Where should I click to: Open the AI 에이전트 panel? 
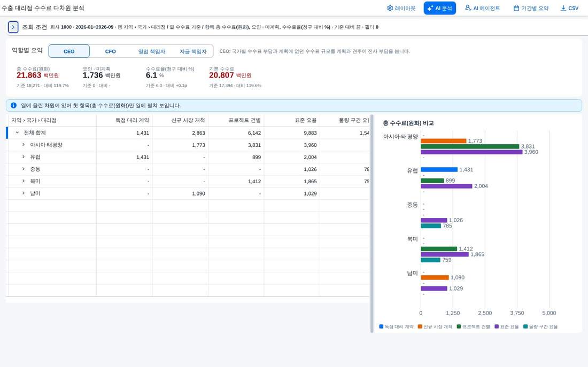pyautogui.click(x=482, y=8)
